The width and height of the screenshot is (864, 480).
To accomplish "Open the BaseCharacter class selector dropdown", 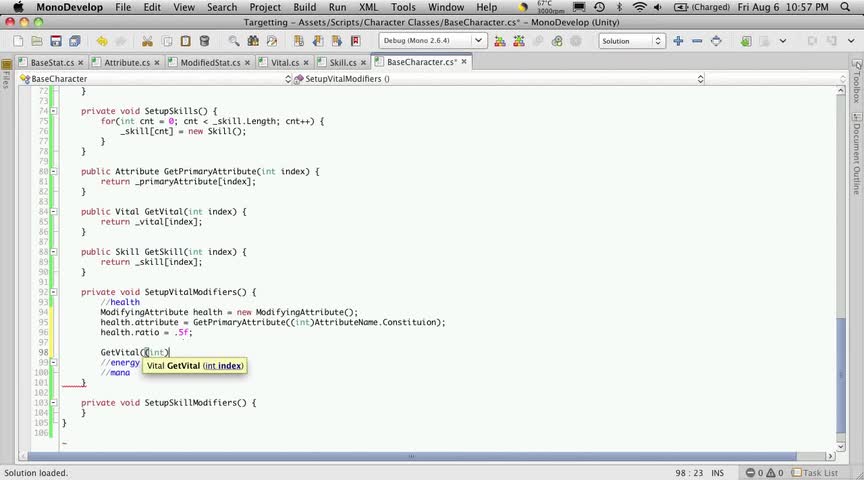I will click(155, 79).
